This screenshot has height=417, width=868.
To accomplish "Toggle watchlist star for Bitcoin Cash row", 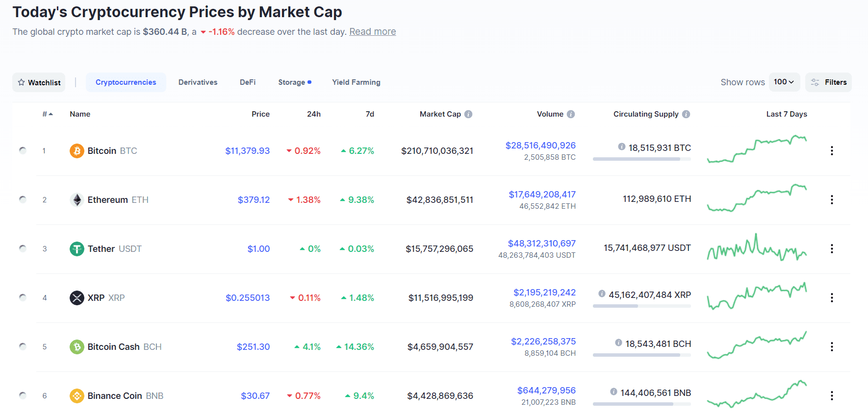I will [23, 346].
